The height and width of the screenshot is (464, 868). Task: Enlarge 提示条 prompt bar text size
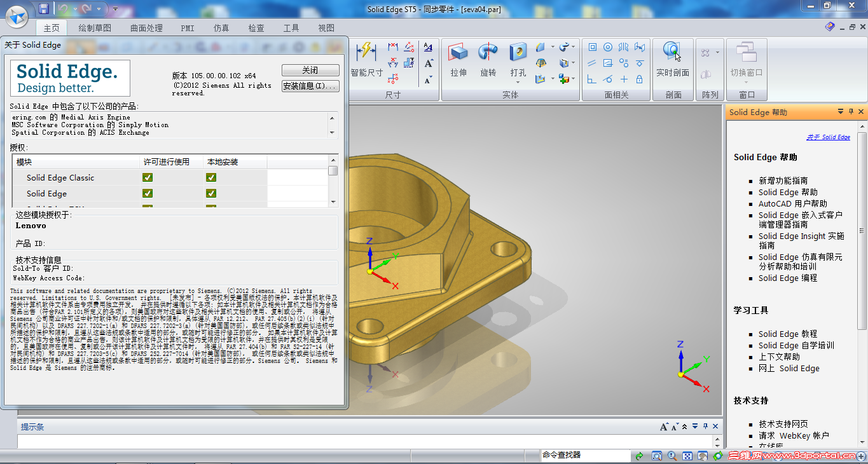pos(664,426)
